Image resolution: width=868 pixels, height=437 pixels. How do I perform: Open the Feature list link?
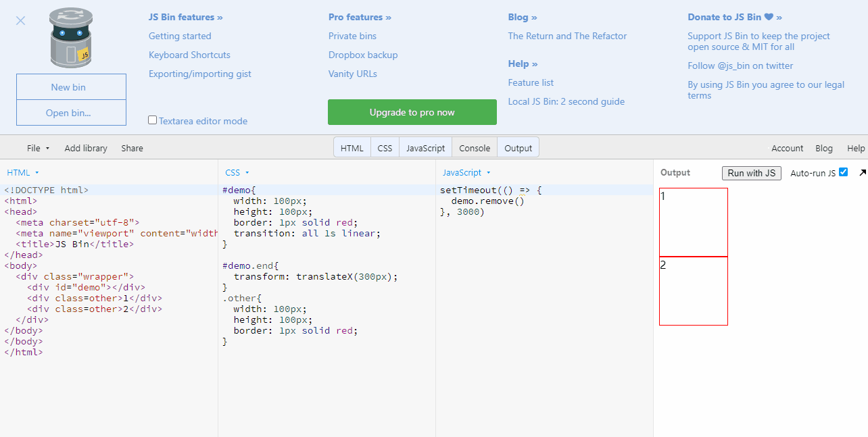click(x=531, y=82)
